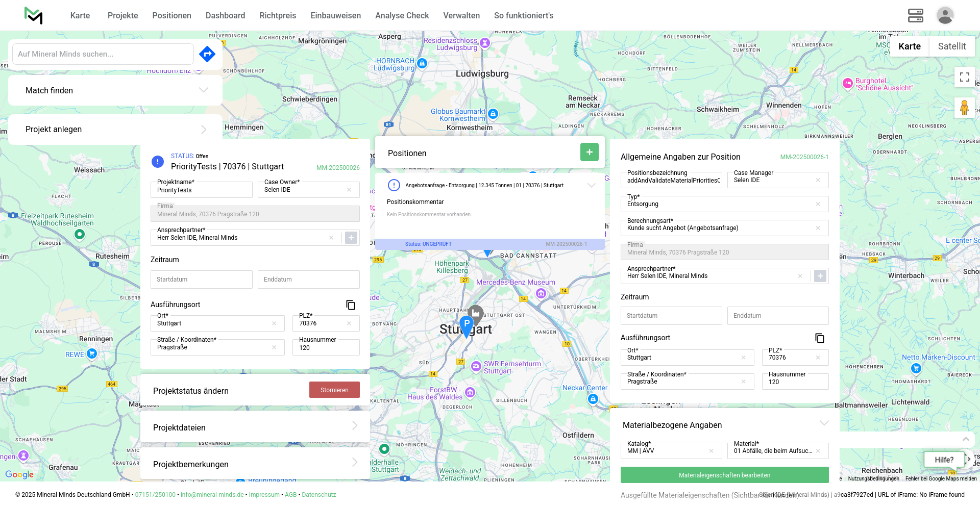Viewport: 980px width, 507px height.
Task: Click the blue directions arrow icon
Action: (x=207, y=54)
